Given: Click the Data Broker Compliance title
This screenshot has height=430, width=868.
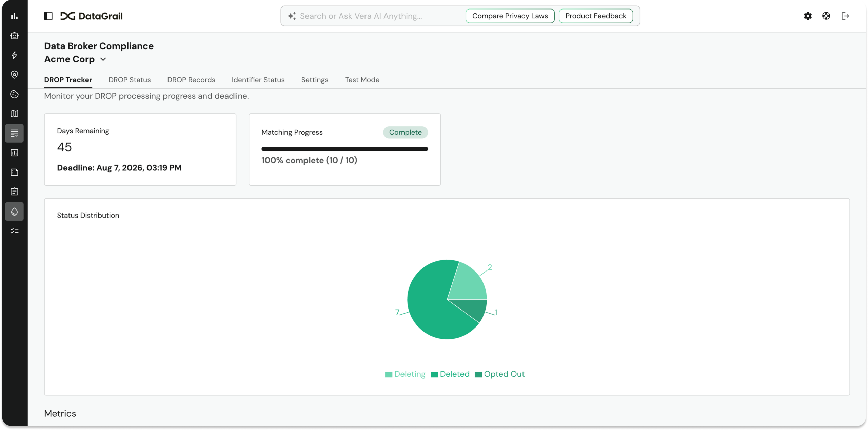Looking at the screenshot, I should (x=99, y=46).
